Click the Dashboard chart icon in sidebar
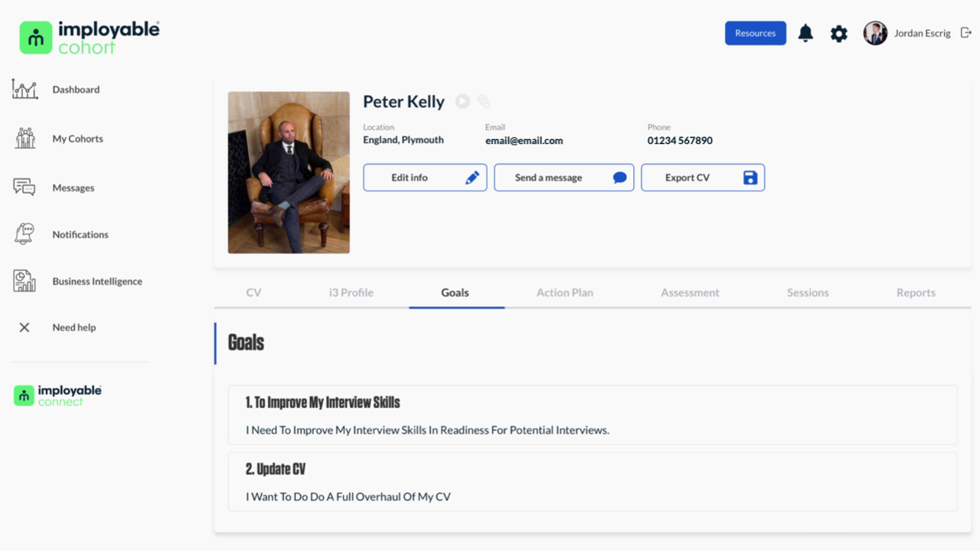This screenshot has width=980, height=551. pyautogui.click(x=24, y=90)
